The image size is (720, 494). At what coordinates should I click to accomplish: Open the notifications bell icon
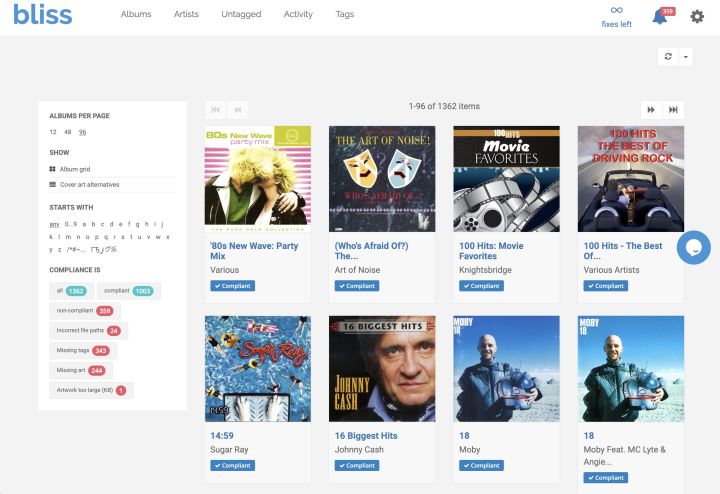659,17
